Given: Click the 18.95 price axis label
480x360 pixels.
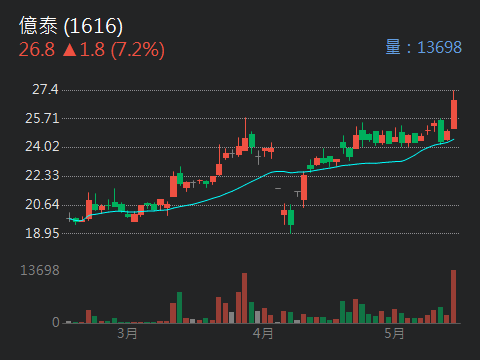Looking at the screenshot, I should (x=42, y=233).
